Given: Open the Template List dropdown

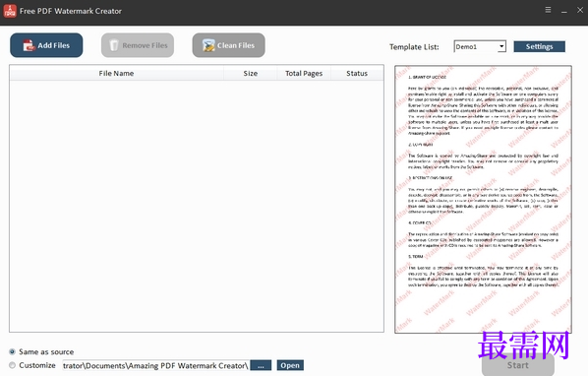Looking at the screenshot, I should (480, 46).
